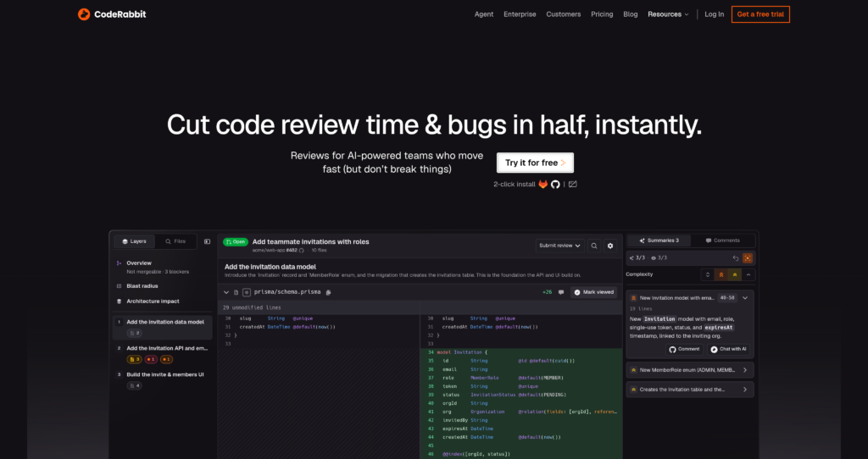Toggle the expand-all arrows in Complexity row
The image size is (868, 459).
click(708, 275)
